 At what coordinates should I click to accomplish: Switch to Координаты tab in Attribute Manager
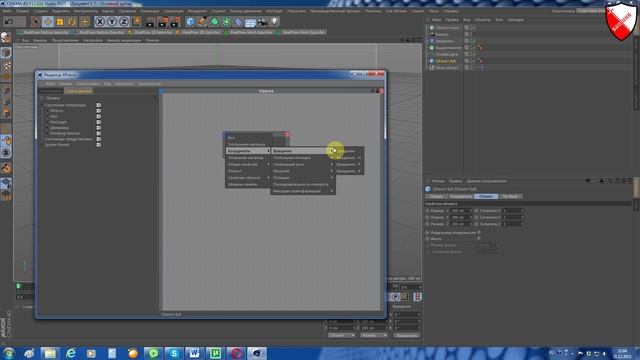pyautogui.click(x=461, y=196)
